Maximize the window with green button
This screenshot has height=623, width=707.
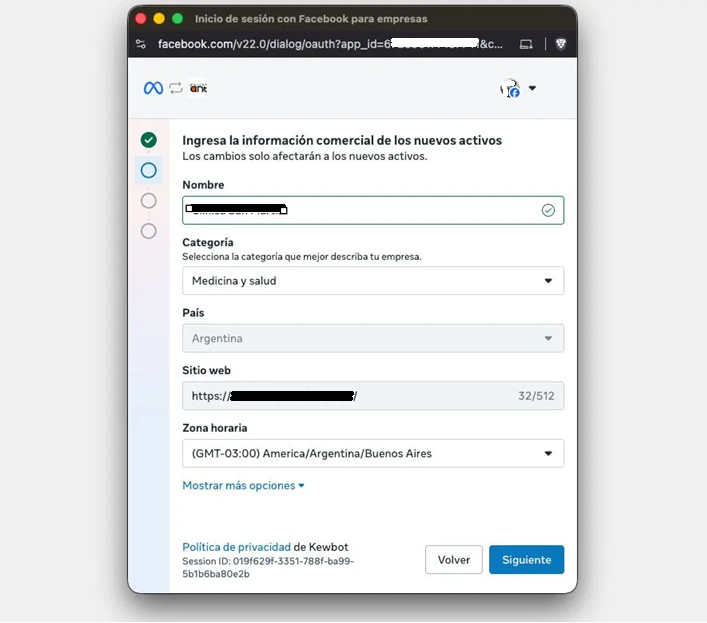[178, 18]
